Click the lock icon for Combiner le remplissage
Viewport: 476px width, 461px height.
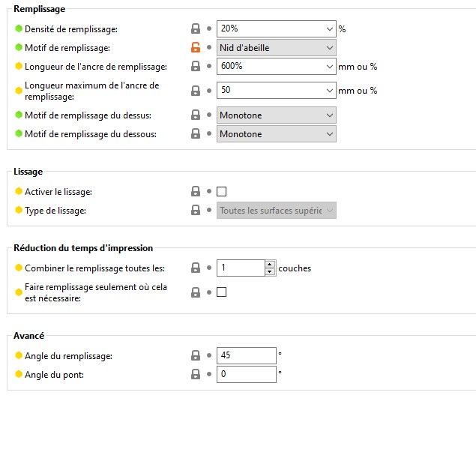196,268
